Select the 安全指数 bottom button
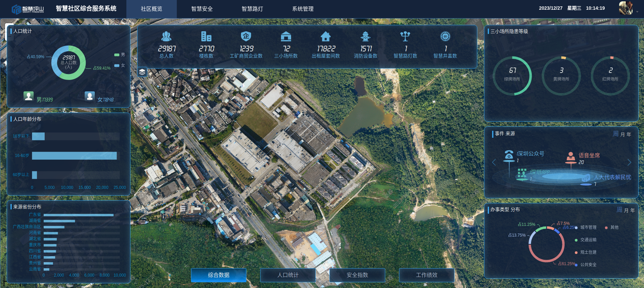The image size is (644, 288). [357, 275]
